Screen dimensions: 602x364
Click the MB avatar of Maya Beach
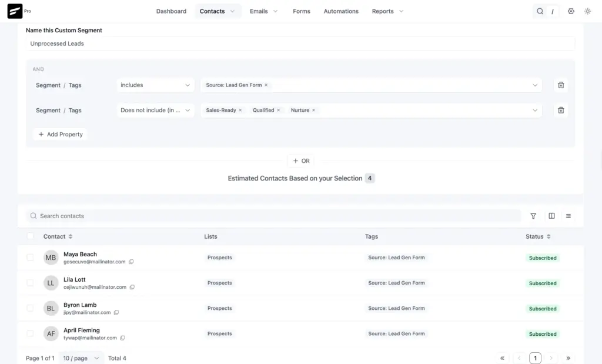pyautogui.click(x=51, y=258)
